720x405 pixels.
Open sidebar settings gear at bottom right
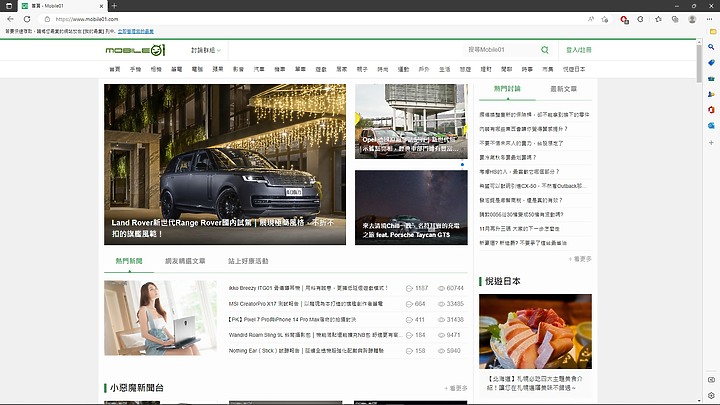click(711, 395)
